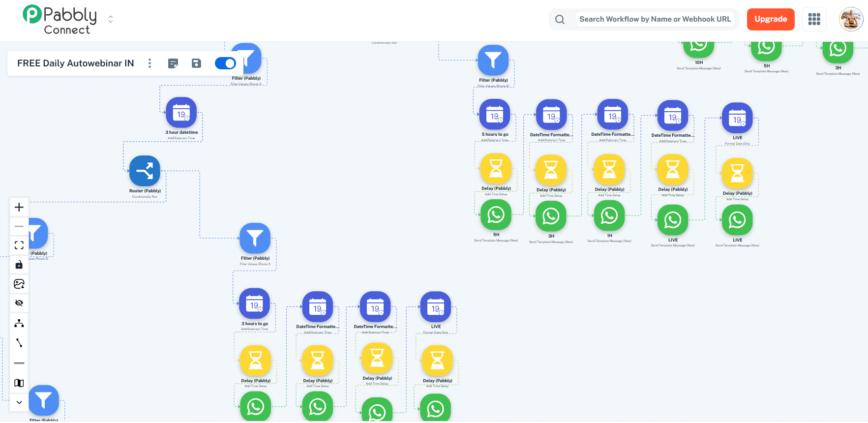Download the workflow as an image
Viewport: 868px width, 423px height.
pos(19,284)
